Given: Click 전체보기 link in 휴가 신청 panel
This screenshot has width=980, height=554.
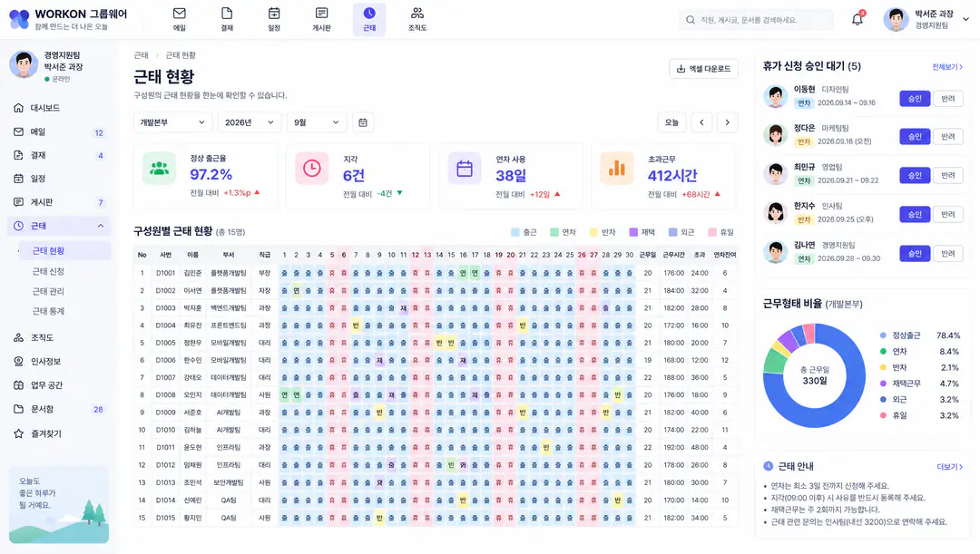Looking at the screenshot, I should [946, 67].
